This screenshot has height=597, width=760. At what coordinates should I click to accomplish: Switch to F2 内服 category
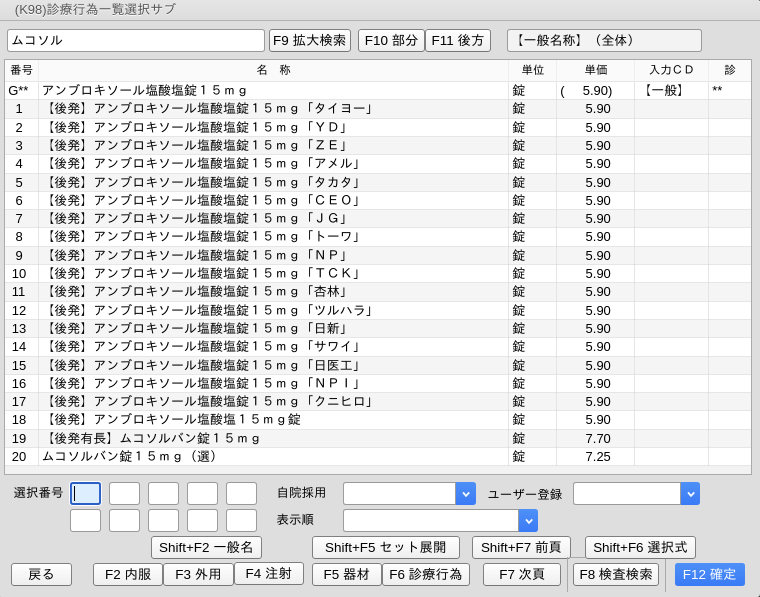(128, 575)
